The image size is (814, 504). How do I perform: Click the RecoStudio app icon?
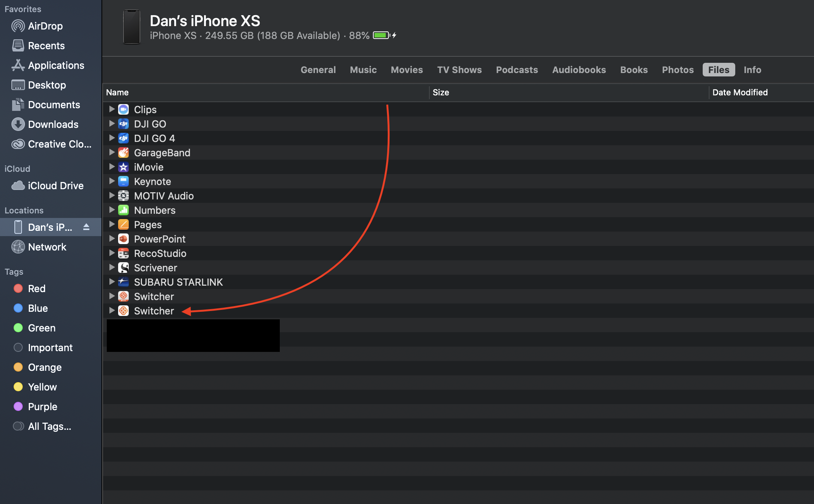point(123,253)
